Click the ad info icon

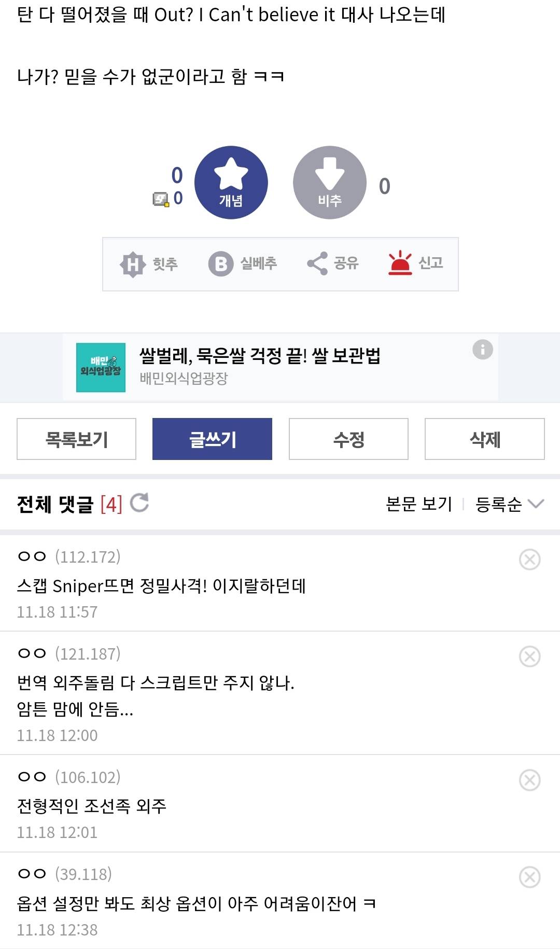coord(482,350)
